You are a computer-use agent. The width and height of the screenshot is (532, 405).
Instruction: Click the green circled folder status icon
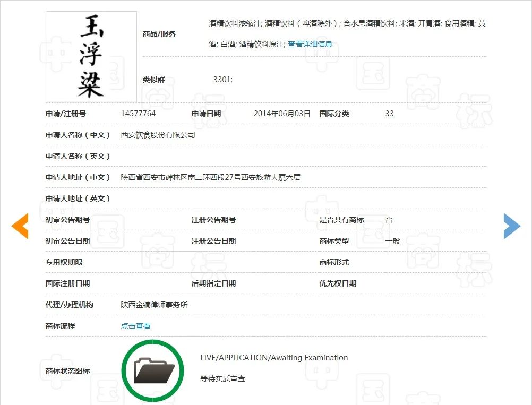point(153,370)
